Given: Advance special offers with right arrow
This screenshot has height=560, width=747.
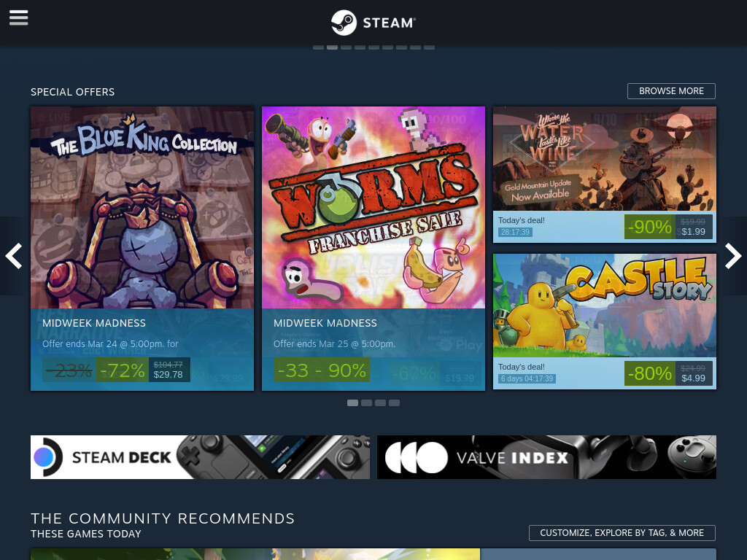Looking at the screenshot, I should (733, 256).
